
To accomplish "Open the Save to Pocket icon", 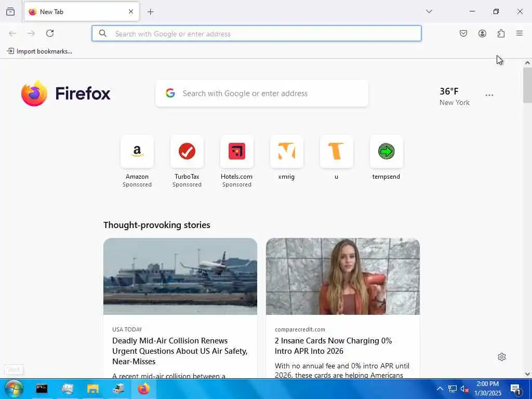I will (x=463, y=33).
